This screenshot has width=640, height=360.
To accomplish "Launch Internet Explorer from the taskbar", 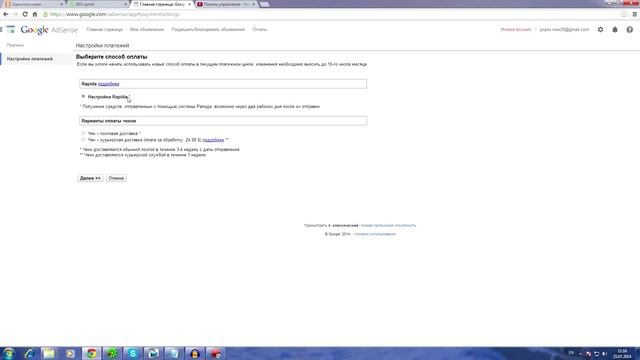I will (x=29, y=353).
